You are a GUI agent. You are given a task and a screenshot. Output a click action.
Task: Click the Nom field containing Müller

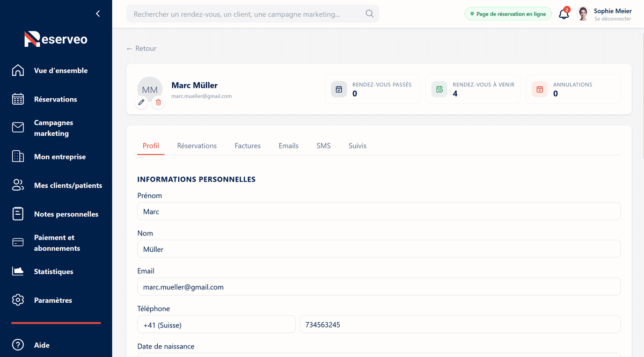379,249
